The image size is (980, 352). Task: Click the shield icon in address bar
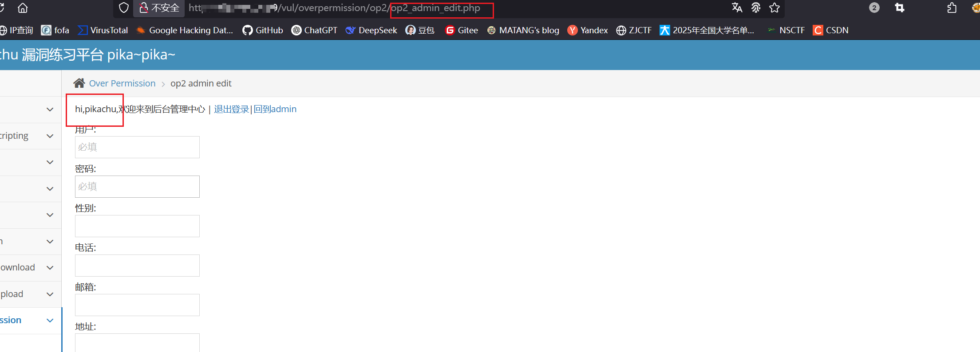tap(124, 8)
